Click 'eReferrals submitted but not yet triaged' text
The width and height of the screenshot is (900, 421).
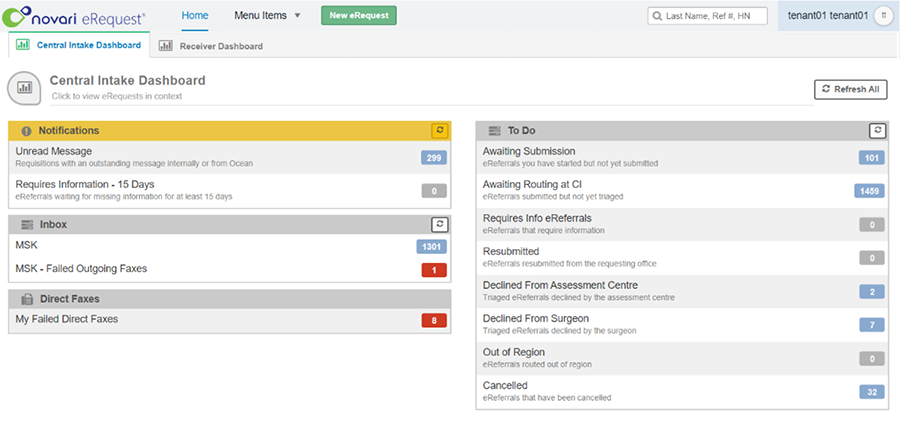(x=553, y=196)
